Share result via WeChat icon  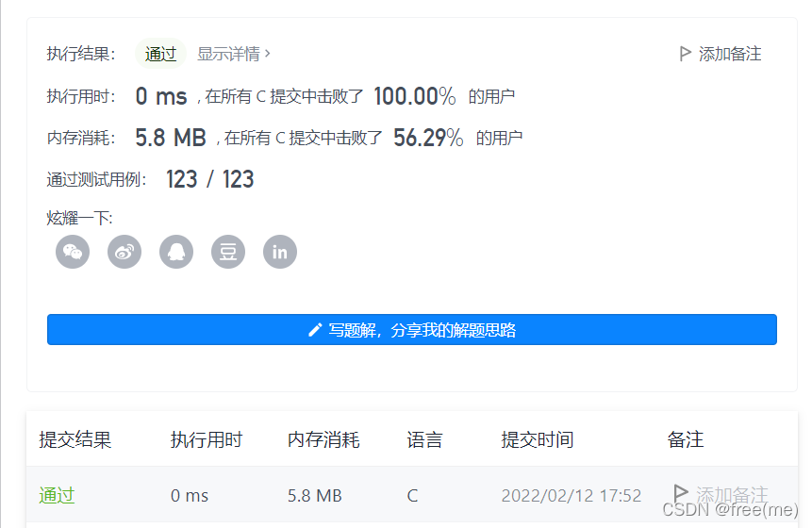(73, 252)
